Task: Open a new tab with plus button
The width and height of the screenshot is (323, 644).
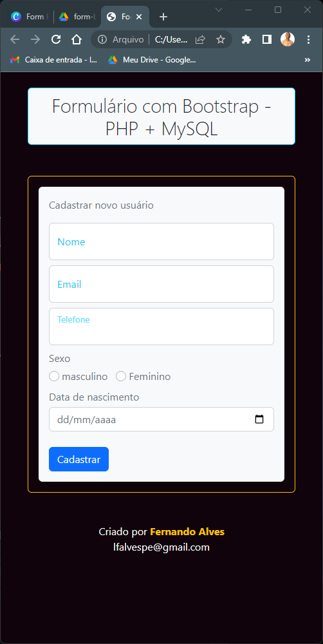Action: (163, 17)
